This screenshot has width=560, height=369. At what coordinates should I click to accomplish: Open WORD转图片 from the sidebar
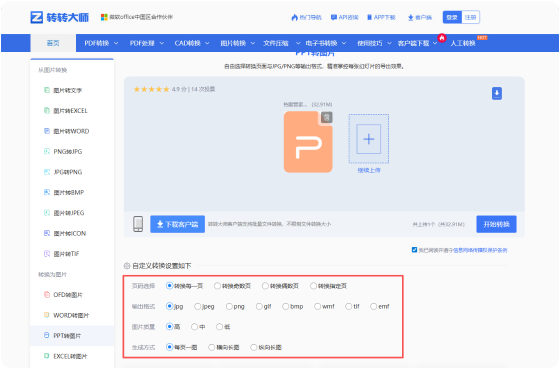coord(71,315)
